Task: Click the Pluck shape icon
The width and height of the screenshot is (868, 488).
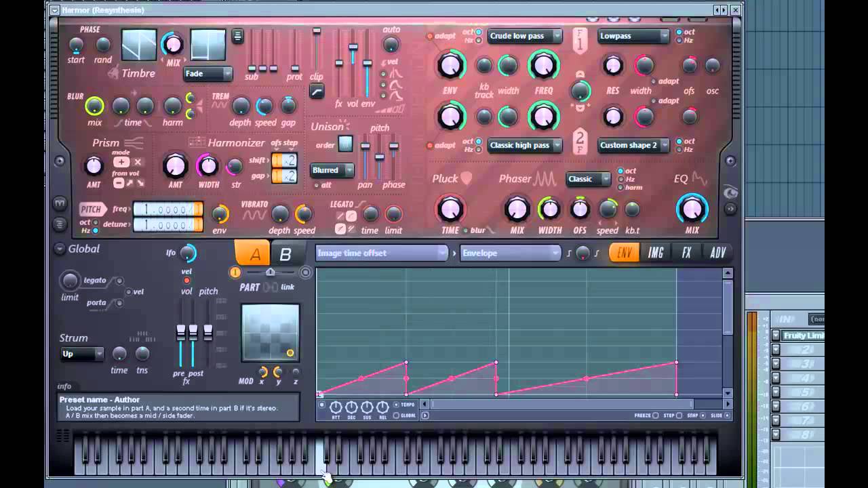Action: click(466, 178)
